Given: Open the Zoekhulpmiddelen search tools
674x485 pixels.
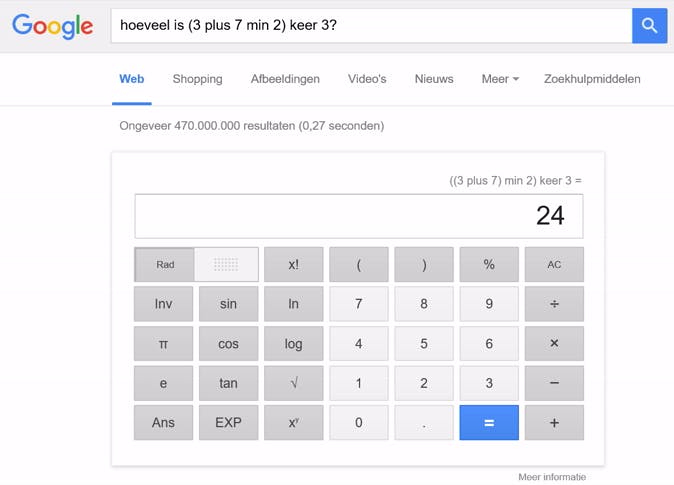Looking at the screenshot, I should (592, 79).
